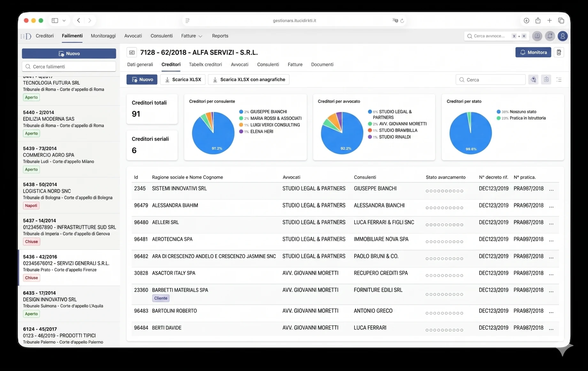Click the Monitora button
Viewport: 588px width, 371px height.
point(533,52)
